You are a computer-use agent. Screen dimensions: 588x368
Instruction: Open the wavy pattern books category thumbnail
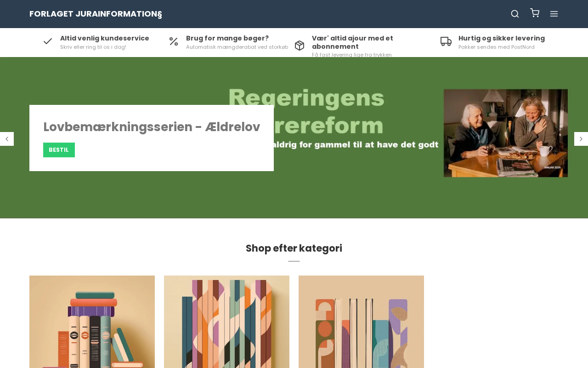226,322
